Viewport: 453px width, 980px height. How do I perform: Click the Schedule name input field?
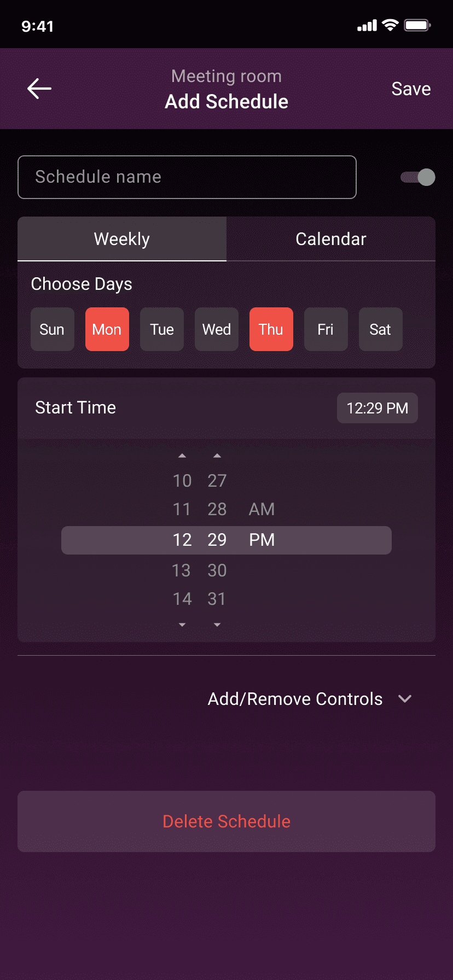click(x=187, y=177)
